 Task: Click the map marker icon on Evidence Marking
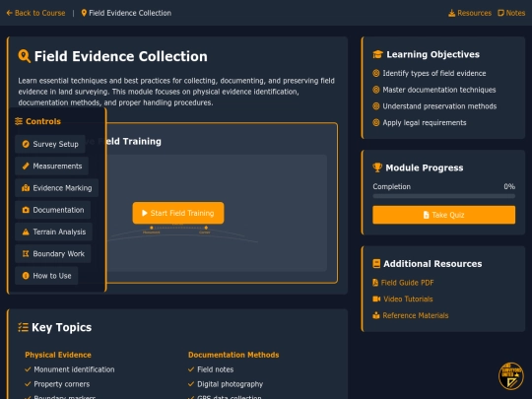pyautogui.click(x=26, y=188)
